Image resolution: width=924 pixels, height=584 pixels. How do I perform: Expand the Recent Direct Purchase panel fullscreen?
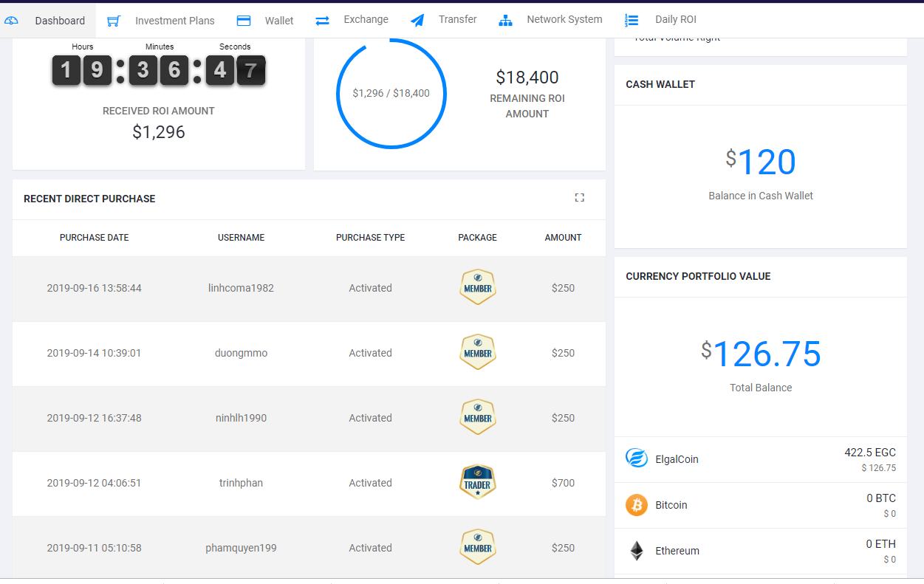tap(579, 198)
